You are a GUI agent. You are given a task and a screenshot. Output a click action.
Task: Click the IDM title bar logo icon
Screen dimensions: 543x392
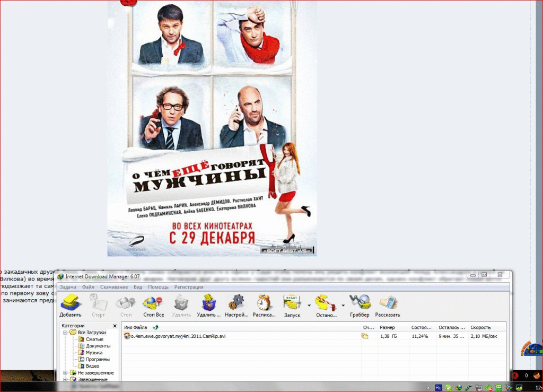60,276
